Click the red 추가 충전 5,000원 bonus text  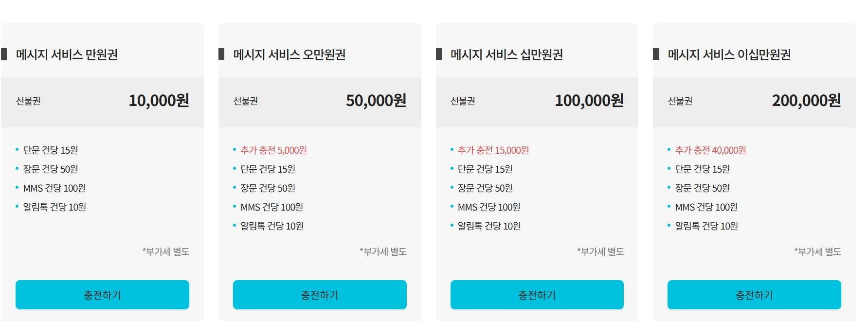(273, 150)
